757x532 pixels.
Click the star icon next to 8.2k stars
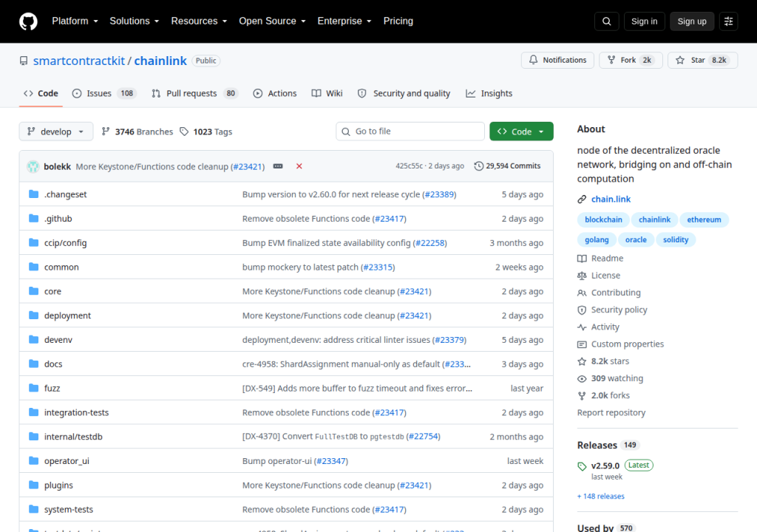[582, 361]
